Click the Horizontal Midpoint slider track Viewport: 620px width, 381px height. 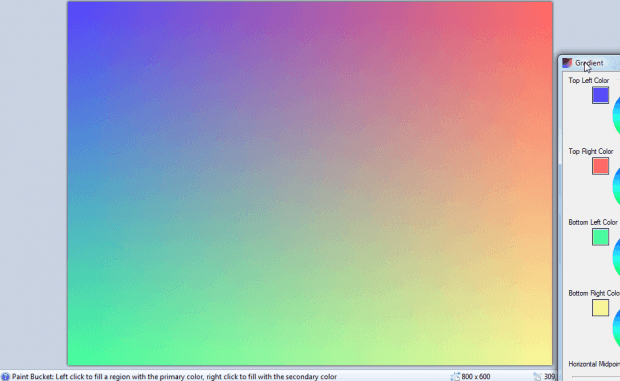(596, 377)
